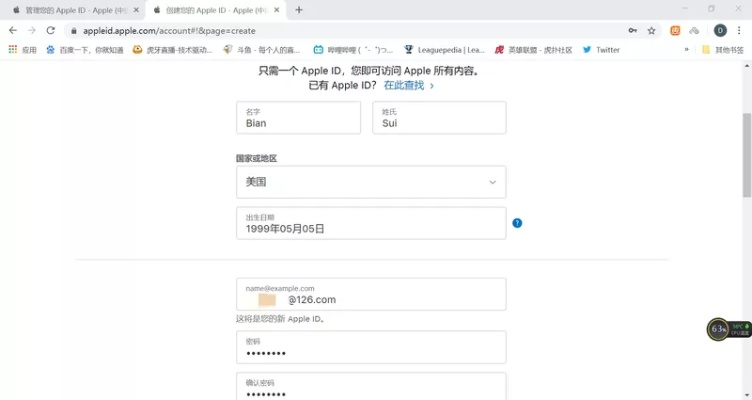Image resolution: width=752 pixels, height=400 pixels.
Task: Click the birth date field 1999年05月05日
Action: (x=371, y=223)
